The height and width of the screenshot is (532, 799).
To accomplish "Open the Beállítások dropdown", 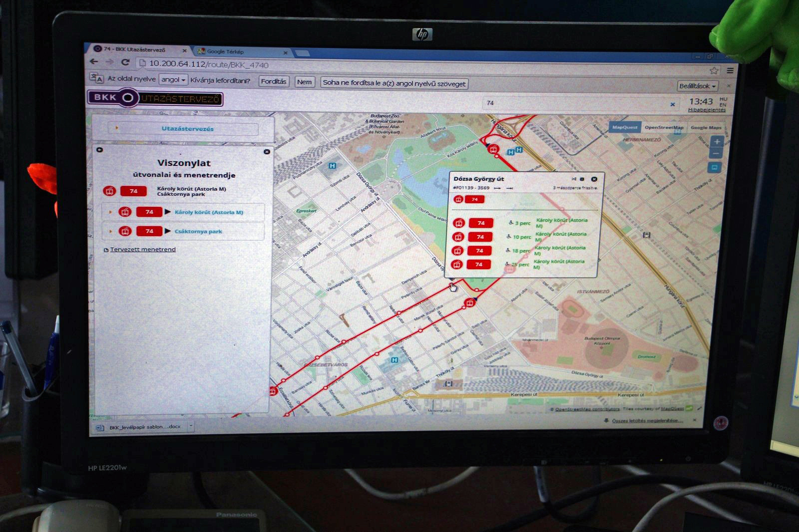I will [697, 86].
